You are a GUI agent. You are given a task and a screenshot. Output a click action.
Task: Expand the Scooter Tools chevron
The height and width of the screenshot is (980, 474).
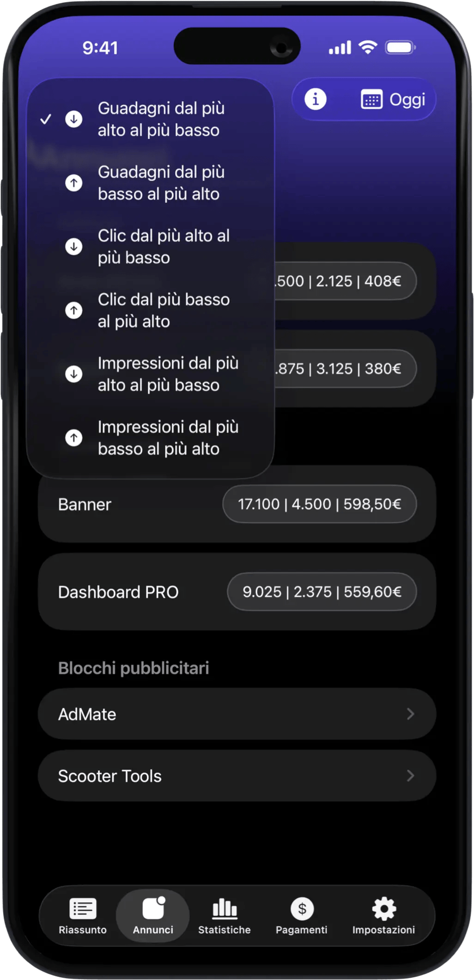[x=410, y=776]
